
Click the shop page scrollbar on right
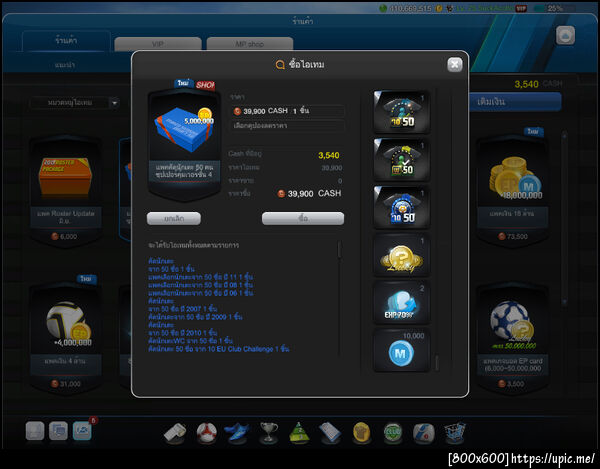(564, 218)
